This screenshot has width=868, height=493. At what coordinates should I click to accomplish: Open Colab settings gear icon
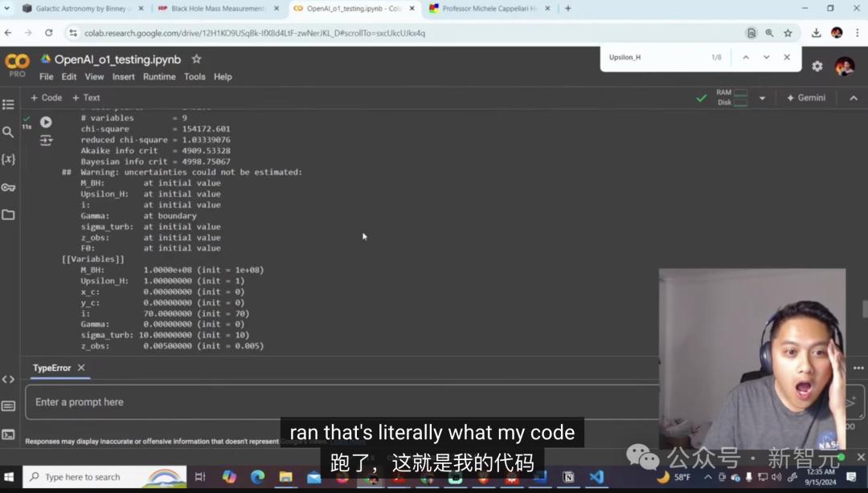tap(817, 66)
